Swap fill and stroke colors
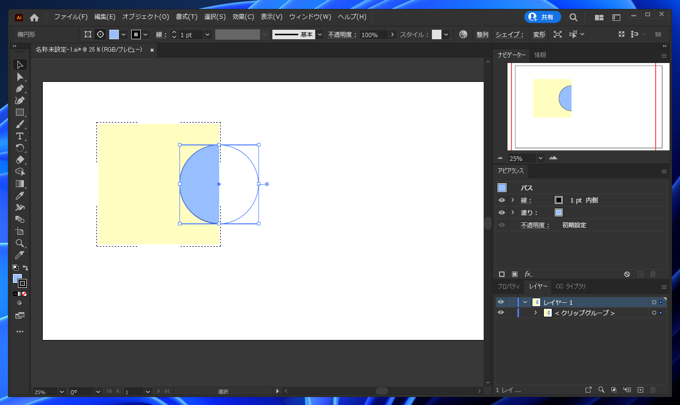This screenshot has width=680, height=405. (26, 268)
